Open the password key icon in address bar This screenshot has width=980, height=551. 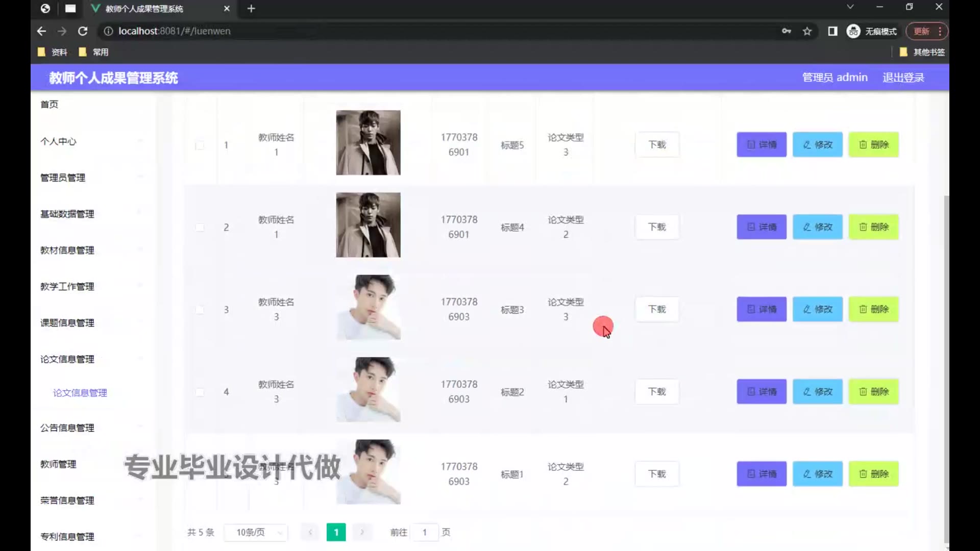[x=786, y=31]
